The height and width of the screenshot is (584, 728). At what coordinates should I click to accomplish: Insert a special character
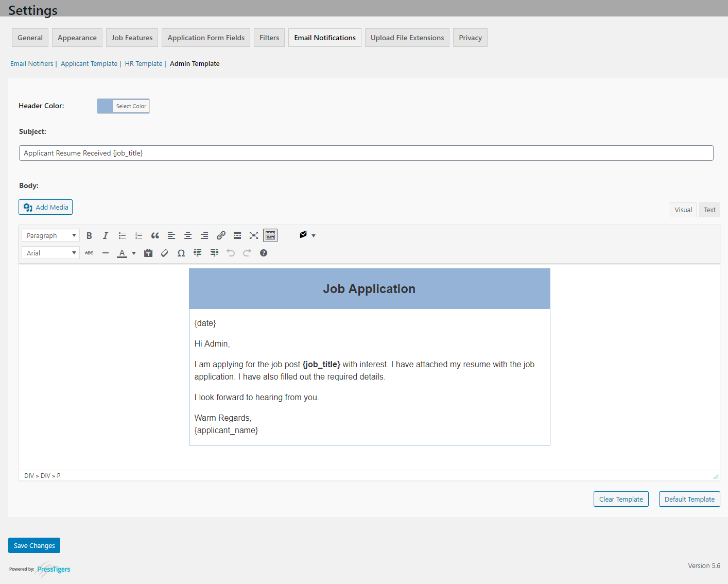coord(181,253)
